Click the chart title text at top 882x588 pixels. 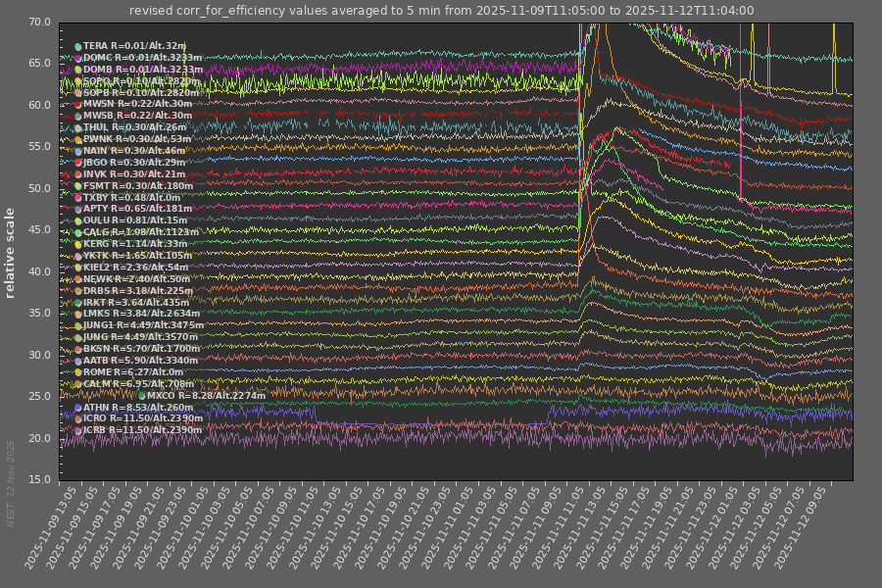(x=441, y=11)
